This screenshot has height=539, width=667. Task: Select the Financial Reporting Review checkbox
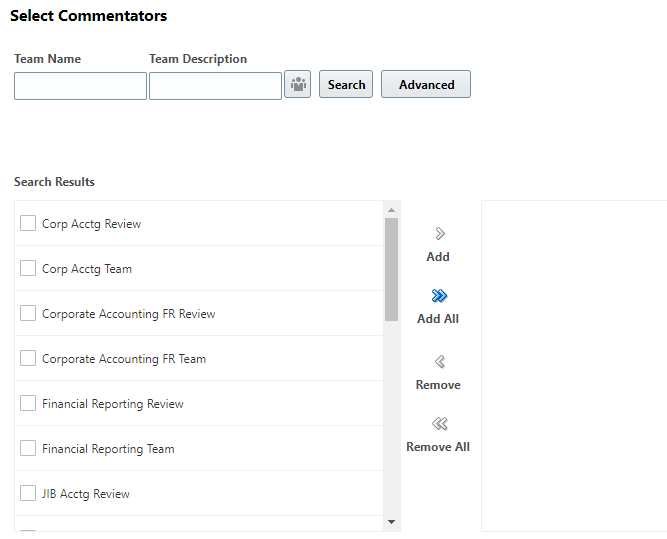click(28, 403)
